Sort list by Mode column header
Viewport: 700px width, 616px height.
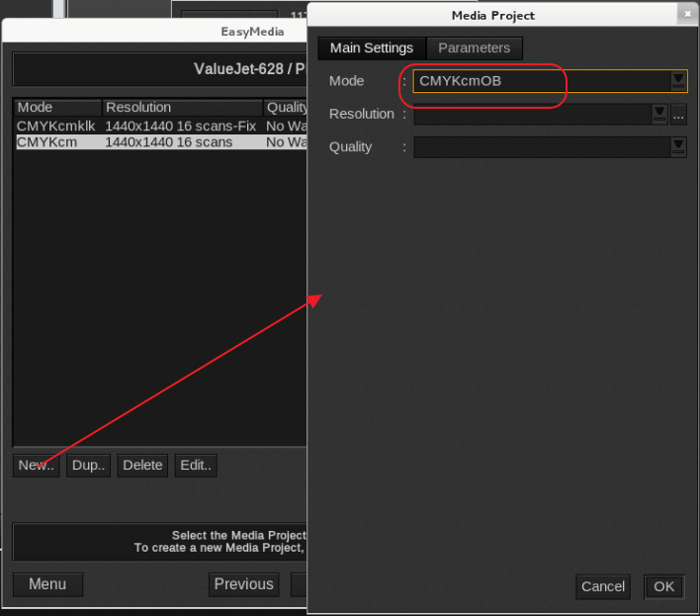57,108
